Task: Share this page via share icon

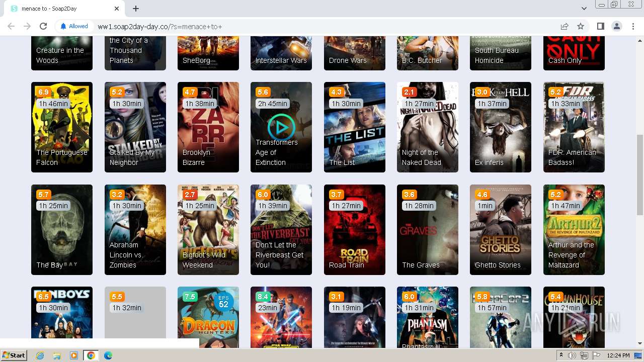Action: coord(565,26)
